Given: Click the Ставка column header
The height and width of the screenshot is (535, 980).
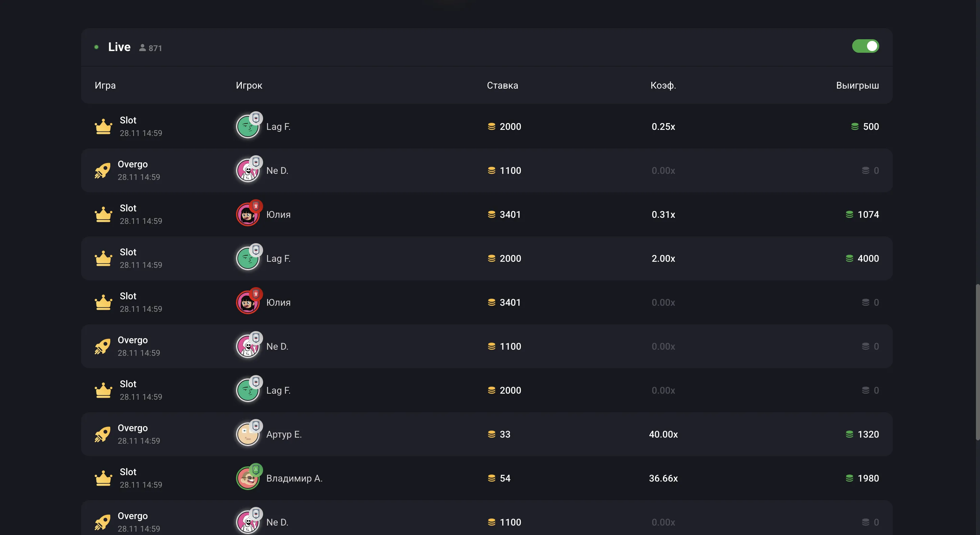Looking at the screenshot, I should pos(502,86).
